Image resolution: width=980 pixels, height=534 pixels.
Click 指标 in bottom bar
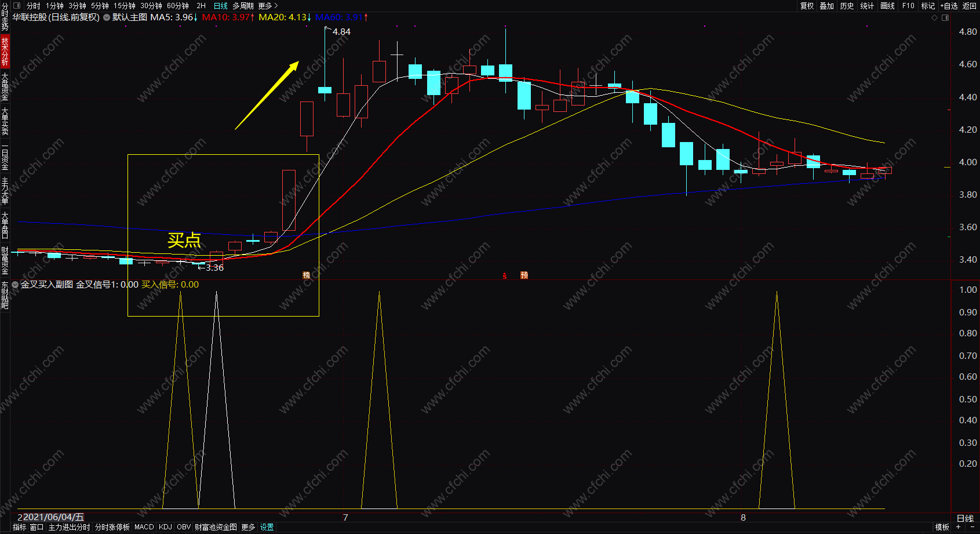[x=20, y=527]
